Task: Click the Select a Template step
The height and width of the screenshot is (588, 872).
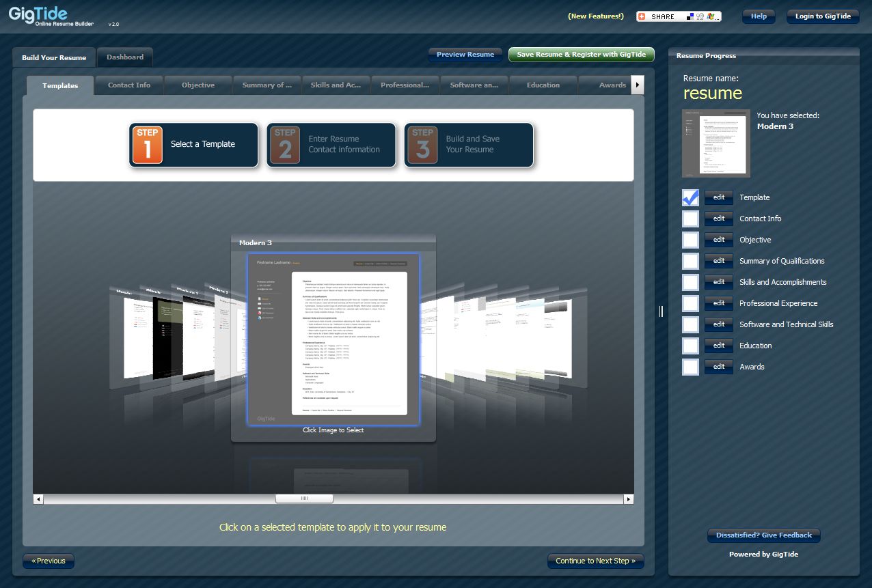Action: pyautogui.click(x=193, y=145)
